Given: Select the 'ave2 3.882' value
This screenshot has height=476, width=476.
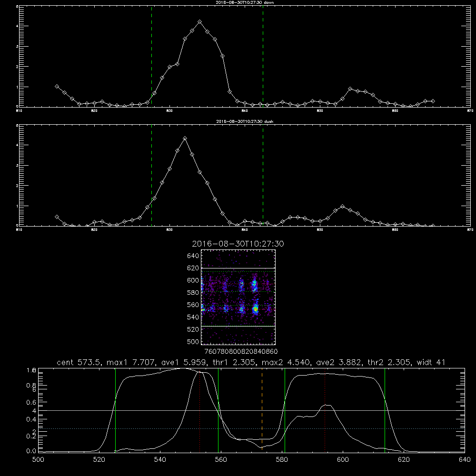Looking at the screenshot, I should pyautogui.click(x=339, y=362).
